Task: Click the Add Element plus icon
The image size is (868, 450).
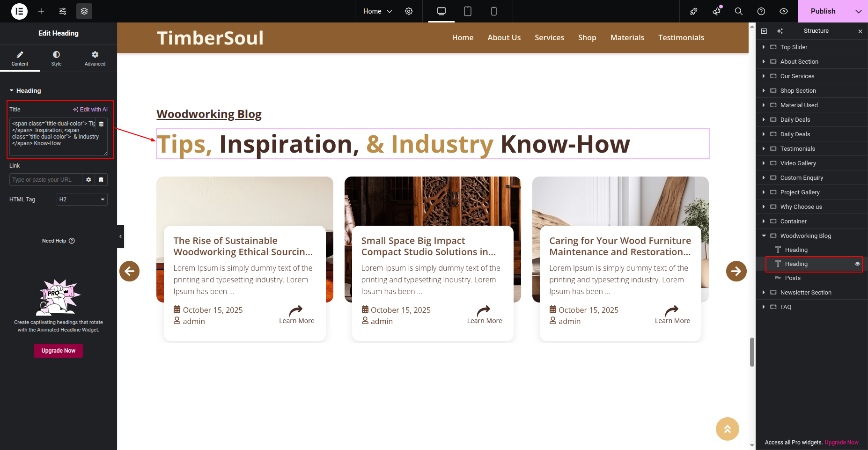Action: [x=41, y=11]
